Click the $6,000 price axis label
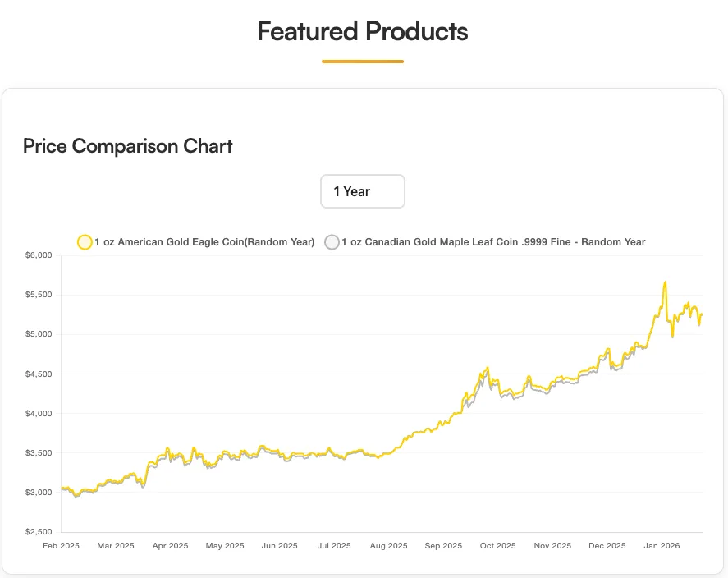Screen dimensions: 728x578 click(39, 255)
